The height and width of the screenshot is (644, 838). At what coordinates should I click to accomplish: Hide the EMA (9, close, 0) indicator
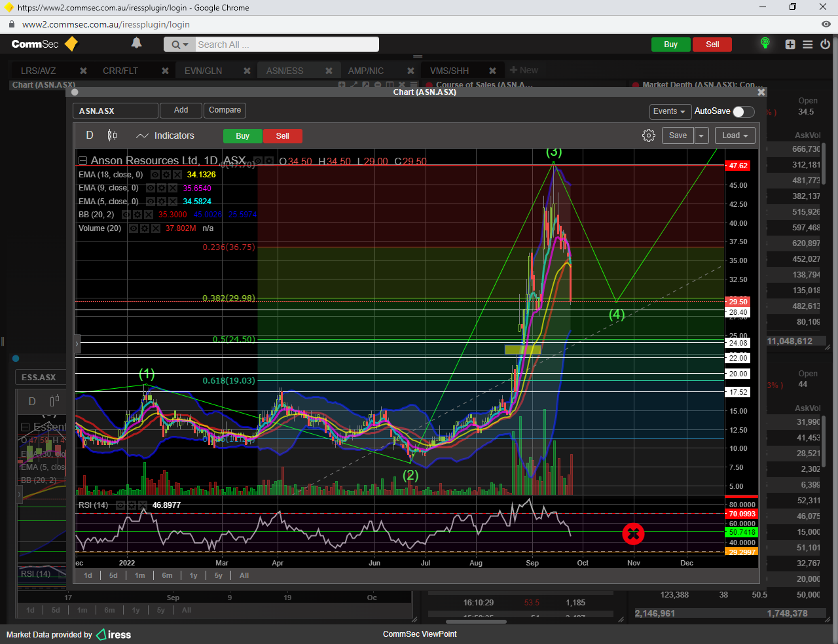151,188
